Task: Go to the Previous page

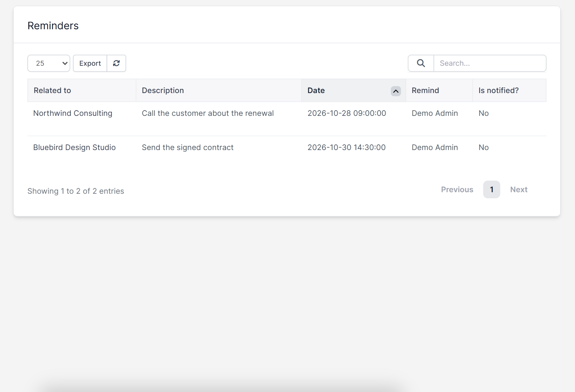Action: click(x=457, y=190)
